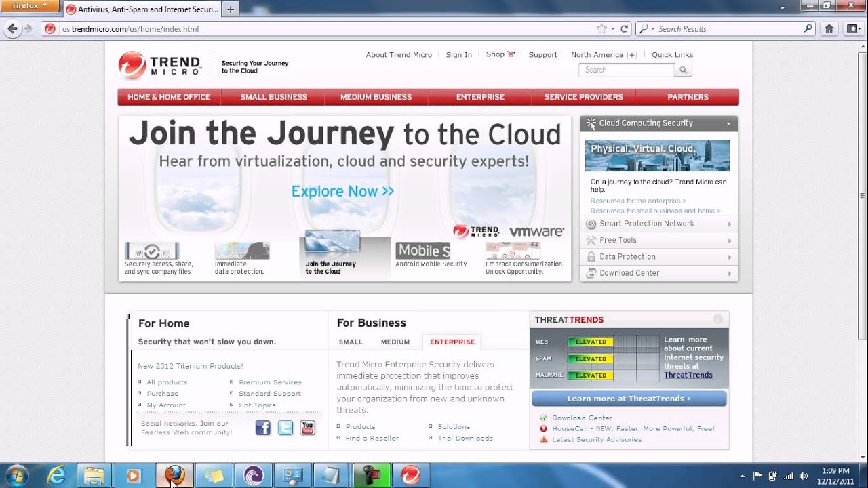Click the site search magnifier button
Screen dimensions: 868x488
683,70
